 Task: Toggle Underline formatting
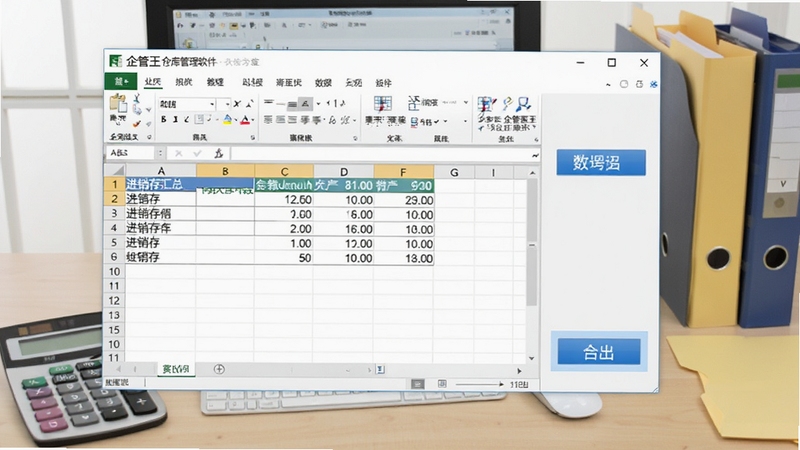tap(187, 119)
